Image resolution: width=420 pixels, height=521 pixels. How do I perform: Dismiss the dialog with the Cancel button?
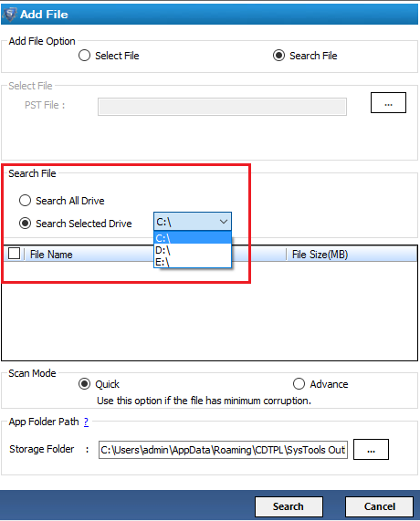(379, 506)
